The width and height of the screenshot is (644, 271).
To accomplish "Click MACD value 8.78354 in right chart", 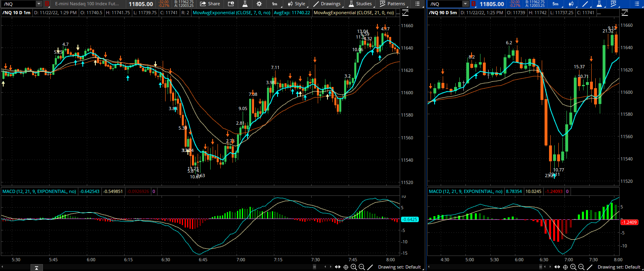I will [514, 191].
